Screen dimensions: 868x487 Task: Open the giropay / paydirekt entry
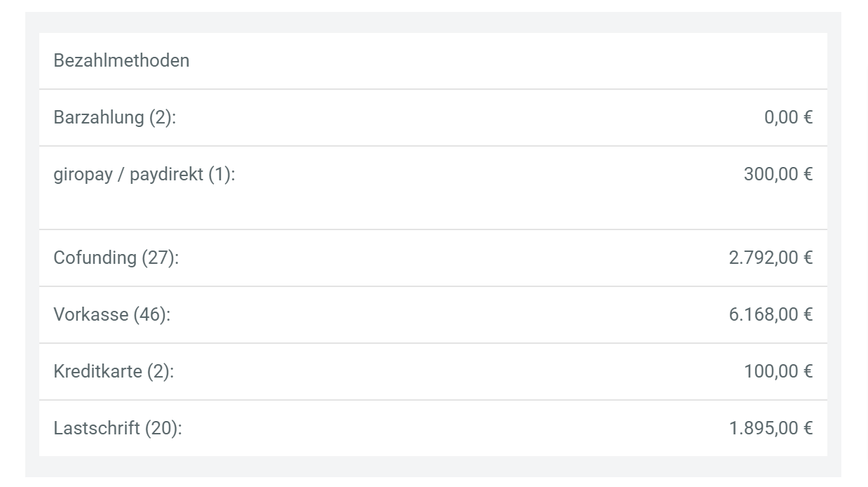click(x=130, y=174)
